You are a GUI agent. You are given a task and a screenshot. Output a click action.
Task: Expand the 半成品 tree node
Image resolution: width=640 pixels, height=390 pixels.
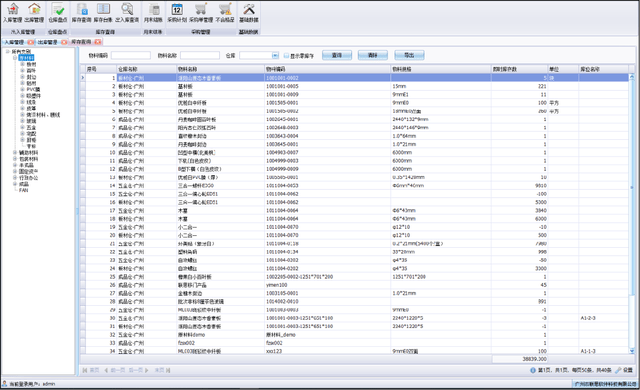tap(15, 165)
